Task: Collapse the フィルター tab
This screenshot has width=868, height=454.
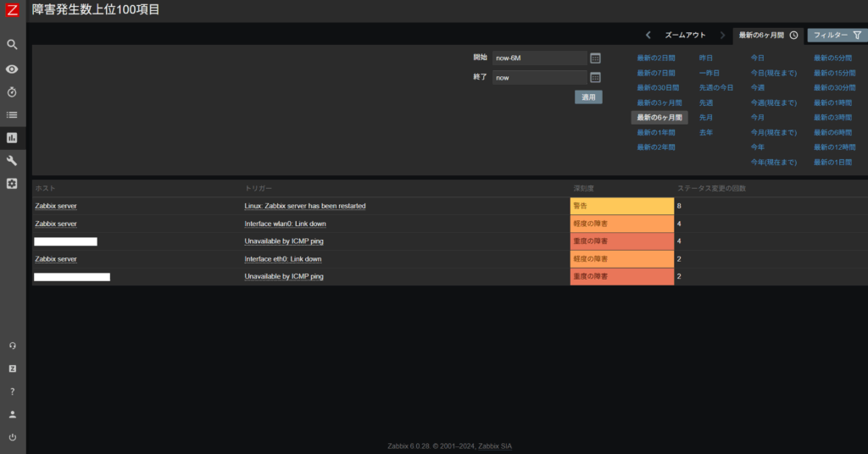Action: [837, 35]
